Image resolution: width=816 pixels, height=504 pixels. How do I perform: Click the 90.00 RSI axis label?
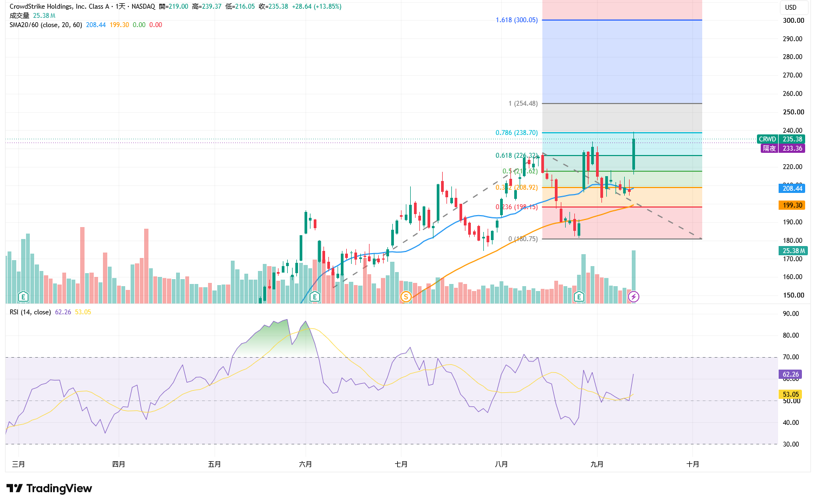coord(792,314)
